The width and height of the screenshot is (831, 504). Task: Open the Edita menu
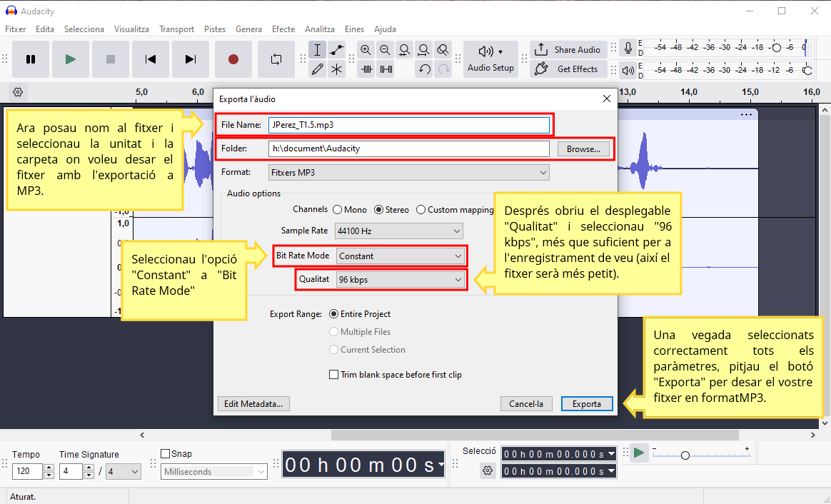click(x=45, y=29)
